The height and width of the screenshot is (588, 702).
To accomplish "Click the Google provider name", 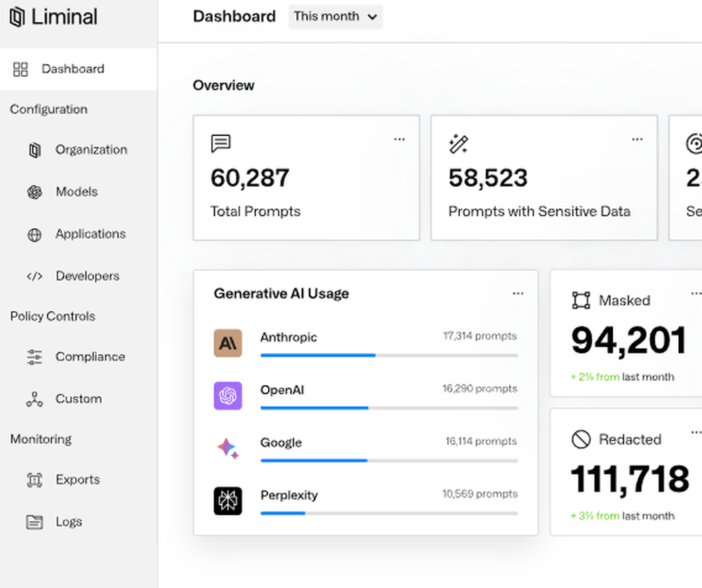I will click(x=282, y=443).
